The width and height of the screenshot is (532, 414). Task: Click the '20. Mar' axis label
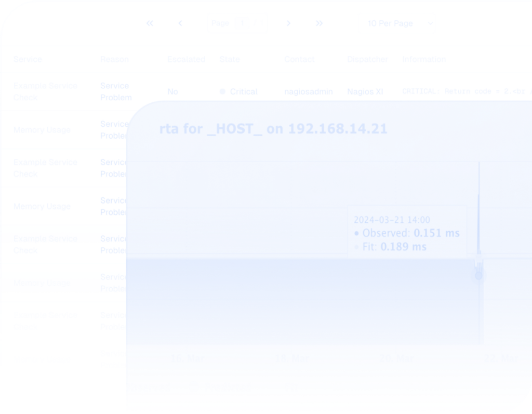396,358
